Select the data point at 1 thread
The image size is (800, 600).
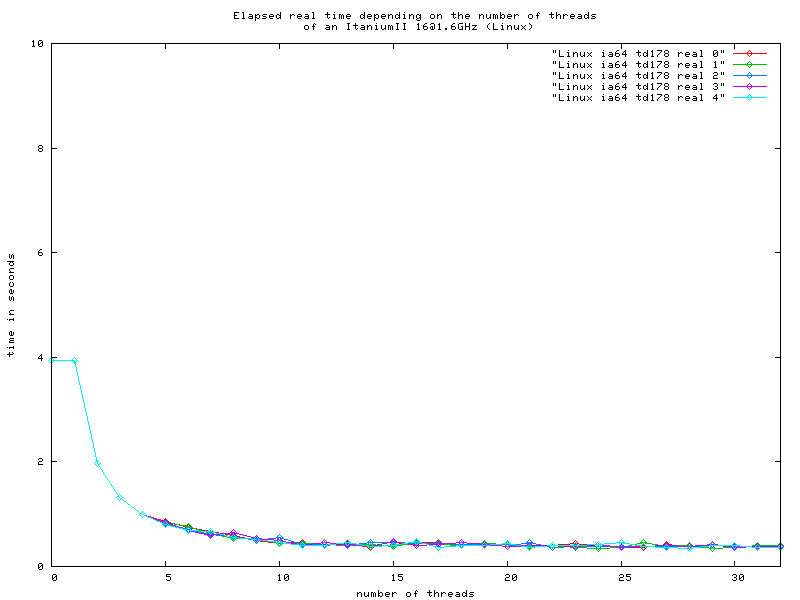coord(74,361)
